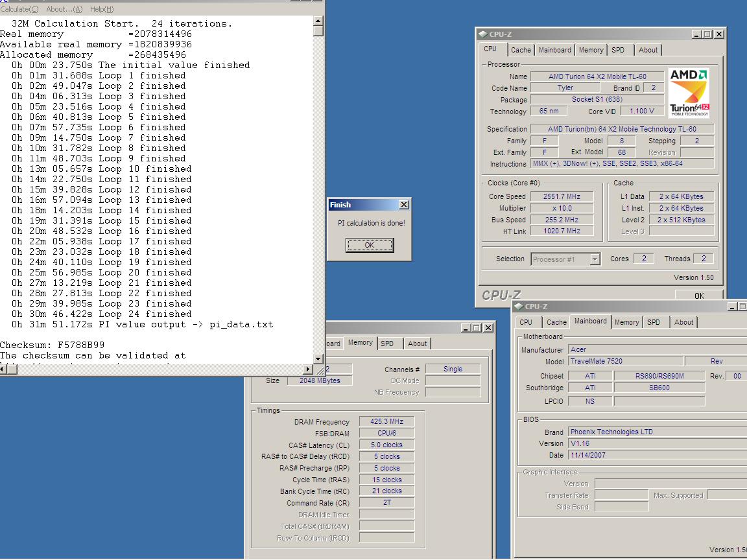Click the AMD Turion 64 X2 logo
The width and height of the screenshot is (747, 560).
[689, 93]
